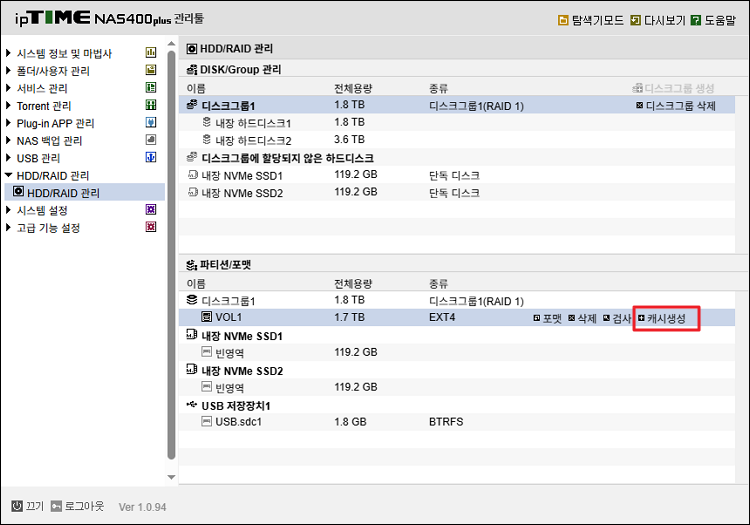Click the Plug-in APP 관리 icon
750x525 pixels.
pyautogui.click(x=151, y=123)
